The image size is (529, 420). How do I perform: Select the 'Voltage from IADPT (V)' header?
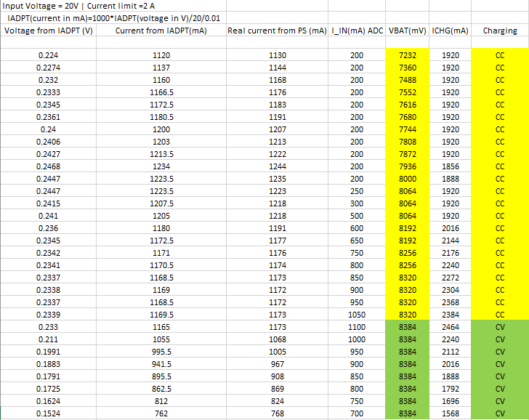click(x=48, y=31)
